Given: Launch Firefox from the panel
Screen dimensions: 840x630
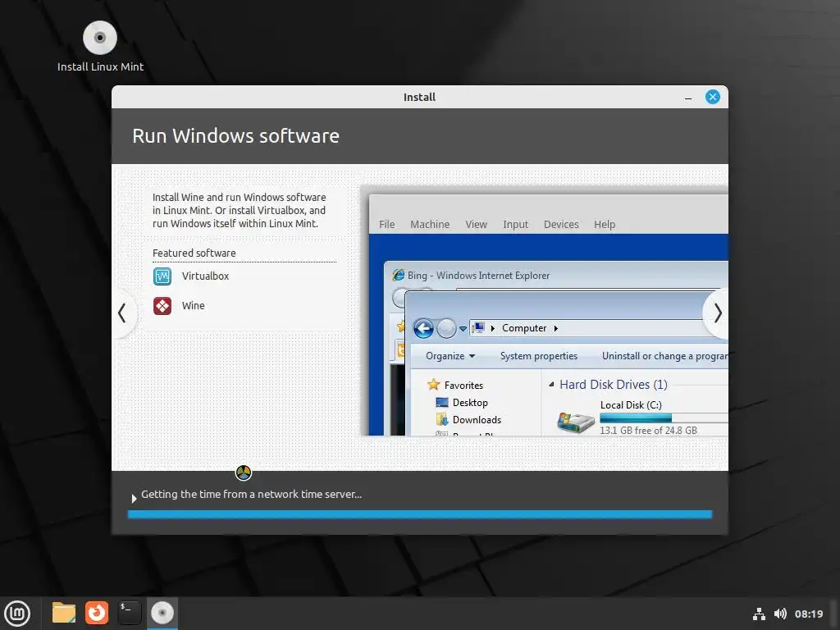Looking at the screenshot, I should (97, 613).
